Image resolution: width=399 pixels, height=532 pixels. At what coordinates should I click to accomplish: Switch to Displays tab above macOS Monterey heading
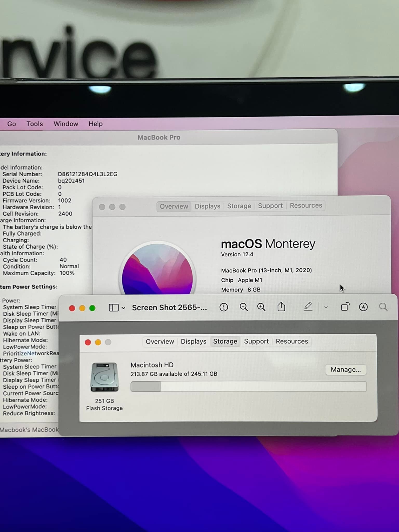click(x=207, y=206)
